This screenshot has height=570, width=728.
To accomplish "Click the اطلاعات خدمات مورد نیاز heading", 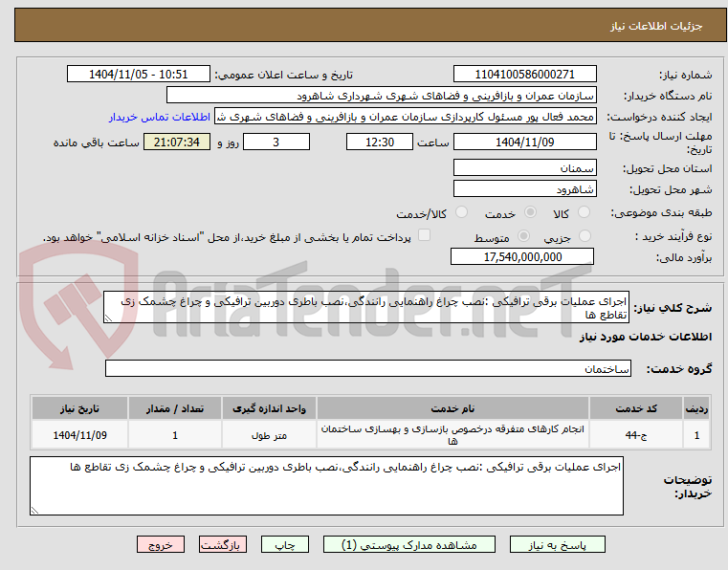I will (646, 337).
